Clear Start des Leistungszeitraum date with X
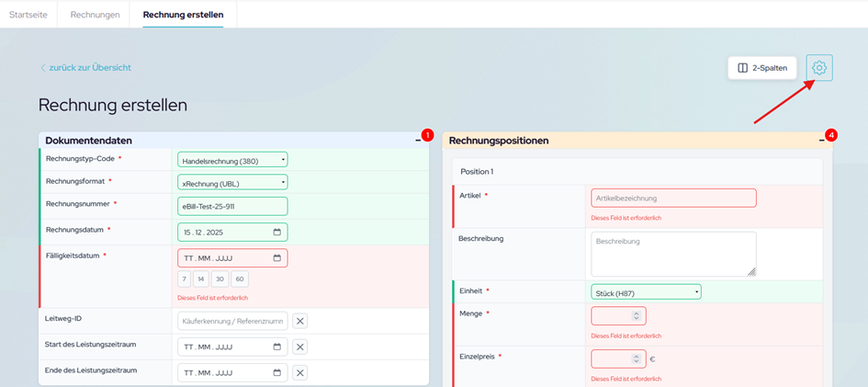The height and width of the screenshot is (387, 868). (300, 347)
